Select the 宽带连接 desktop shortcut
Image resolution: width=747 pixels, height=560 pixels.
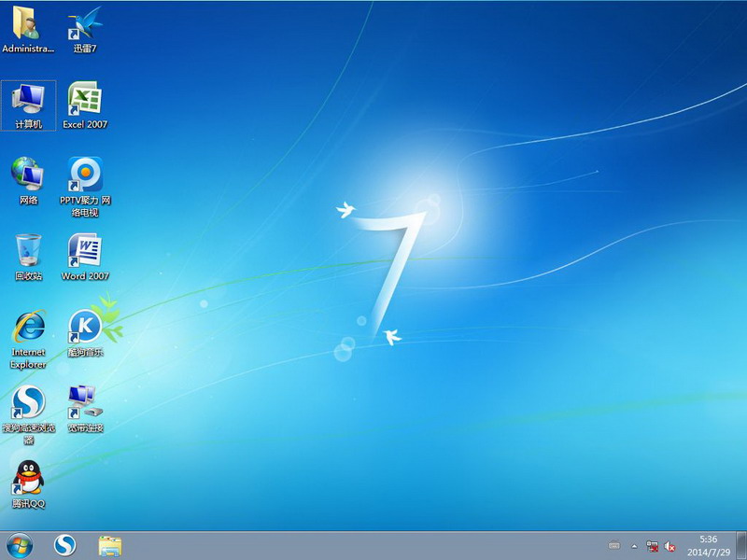pos(85,409)
